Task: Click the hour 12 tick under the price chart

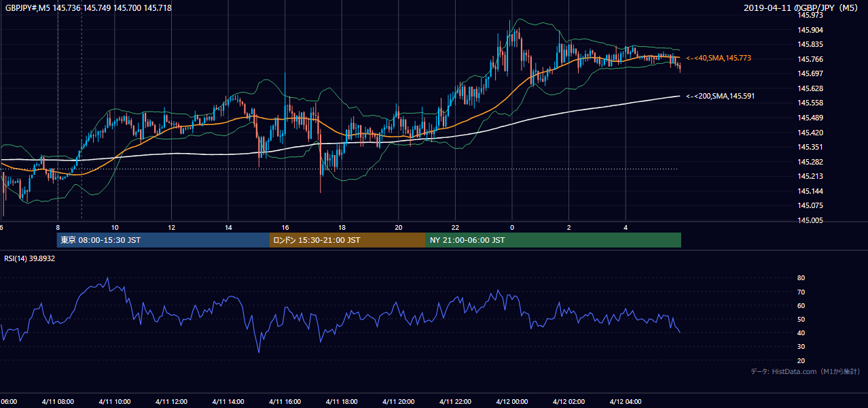Action: [x=171, y=228]
